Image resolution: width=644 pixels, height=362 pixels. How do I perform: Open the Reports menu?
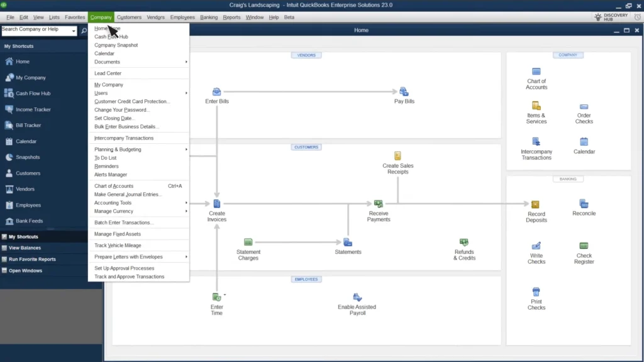pos(231,17)
